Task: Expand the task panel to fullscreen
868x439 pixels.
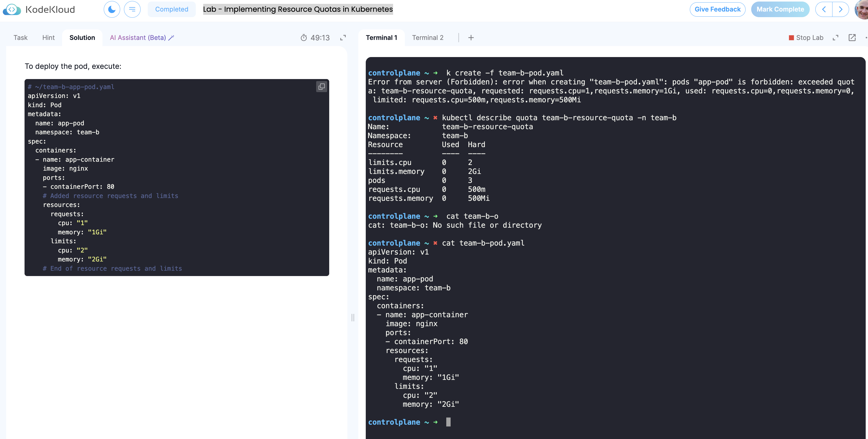Action: pos(343,38)
